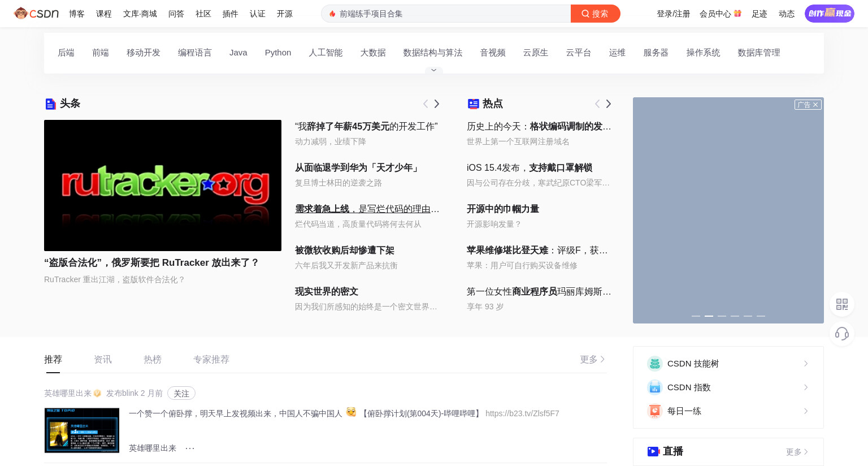Click the purple 创作赢现金 button
Image resolution: width=868 pixels, height=466 pixels.
830,13
